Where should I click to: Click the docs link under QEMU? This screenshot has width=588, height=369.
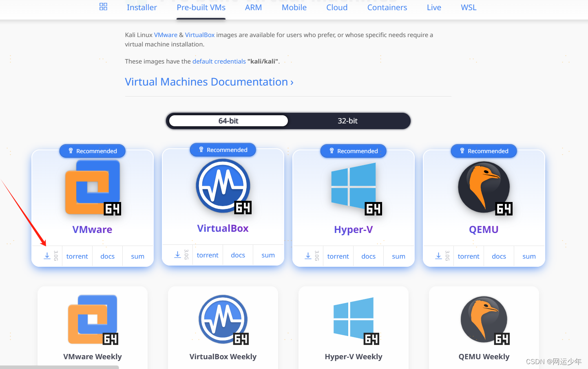point(499,256)
